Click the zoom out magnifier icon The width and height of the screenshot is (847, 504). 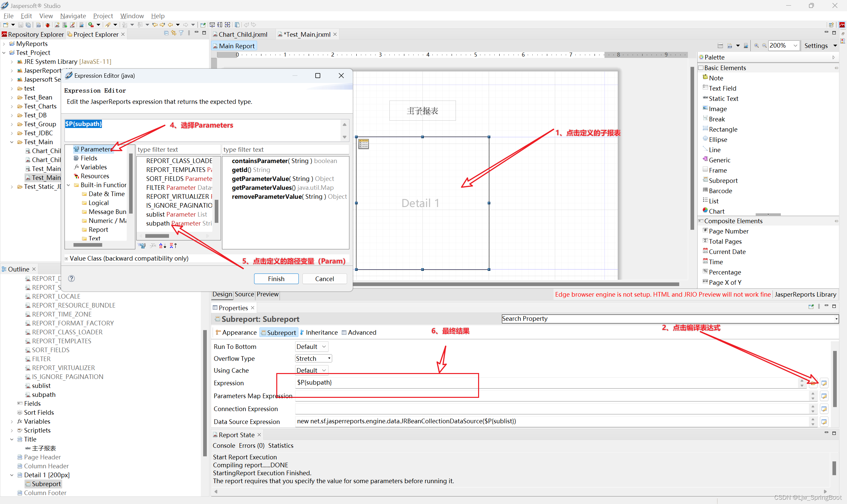point(764,46)
